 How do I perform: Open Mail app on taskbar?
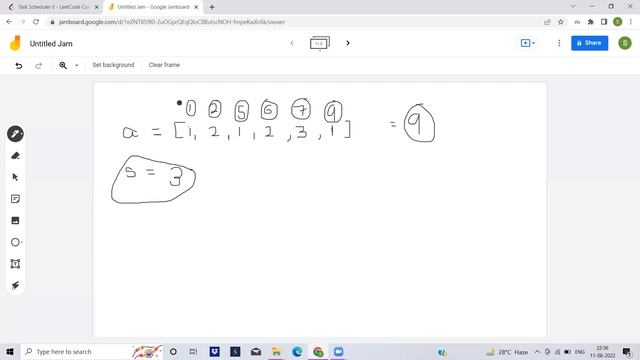coord(256,351)
